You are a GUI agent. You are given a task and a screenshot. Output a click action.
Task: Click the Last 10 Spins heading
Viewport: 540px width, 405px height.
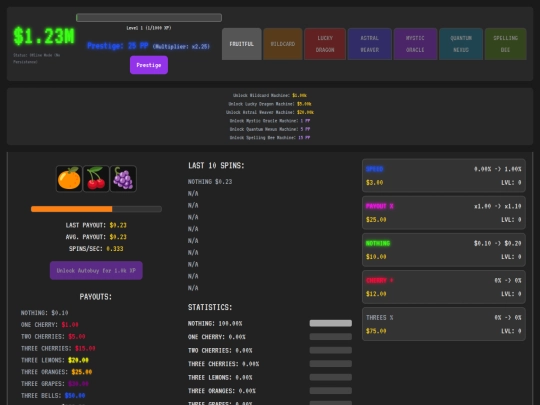(x=216, y=166)
